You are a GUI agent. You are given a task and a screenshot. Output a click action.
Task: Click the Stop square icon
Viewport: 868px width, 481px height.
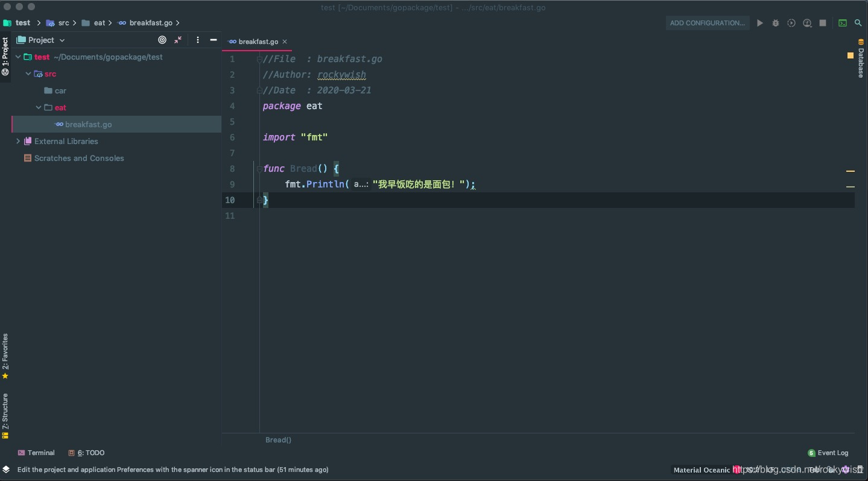click(x=823, y=23)
